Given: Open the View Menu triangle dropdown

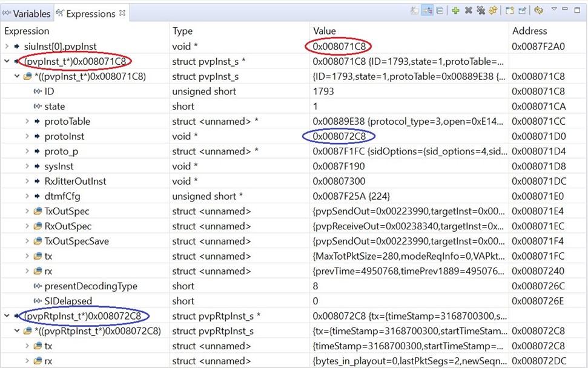Looking at the screenshot, I should tap(554, 9).
